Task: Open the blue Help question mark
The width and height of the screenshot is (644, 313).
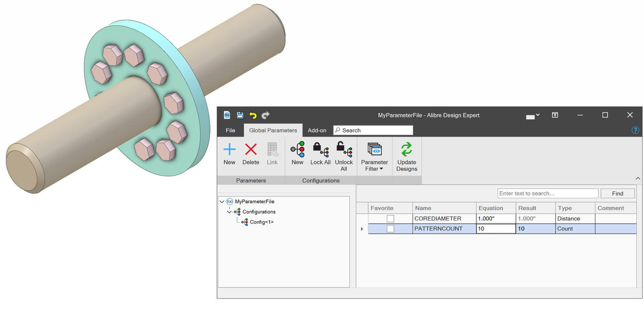Action: tap(635, 130)
